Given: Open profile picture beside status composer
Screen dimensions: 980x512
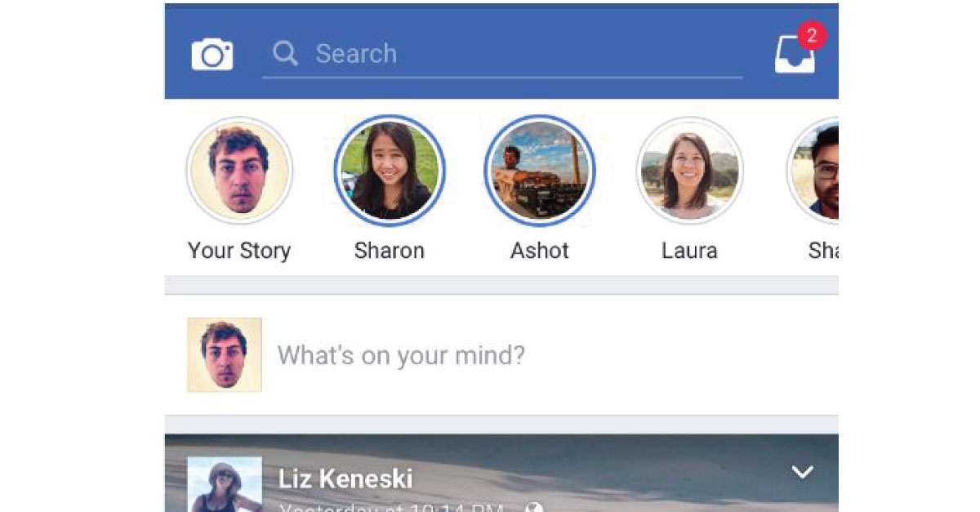Looking at the screenshot, I should point(225,355).
